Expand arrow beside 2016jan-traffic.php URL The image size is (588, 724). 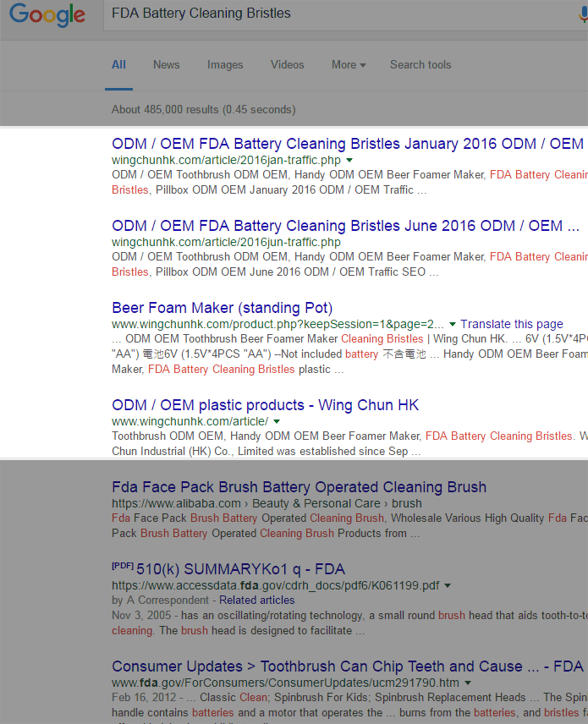pos(349,160)
